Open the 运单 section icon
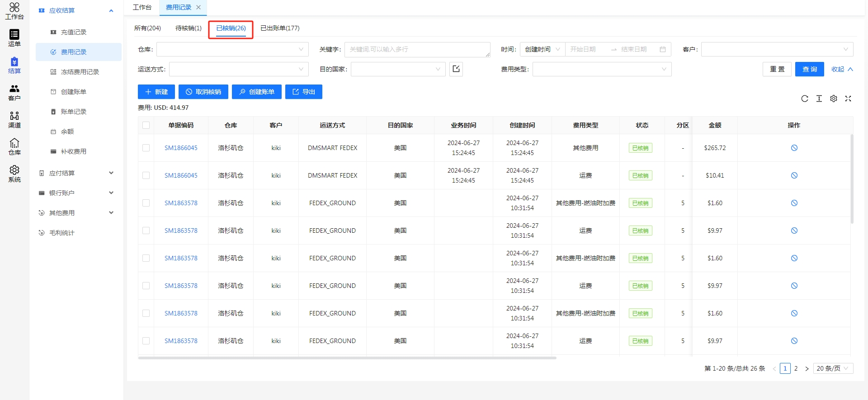The image size is (868, 400). click(x=14, y=38)
